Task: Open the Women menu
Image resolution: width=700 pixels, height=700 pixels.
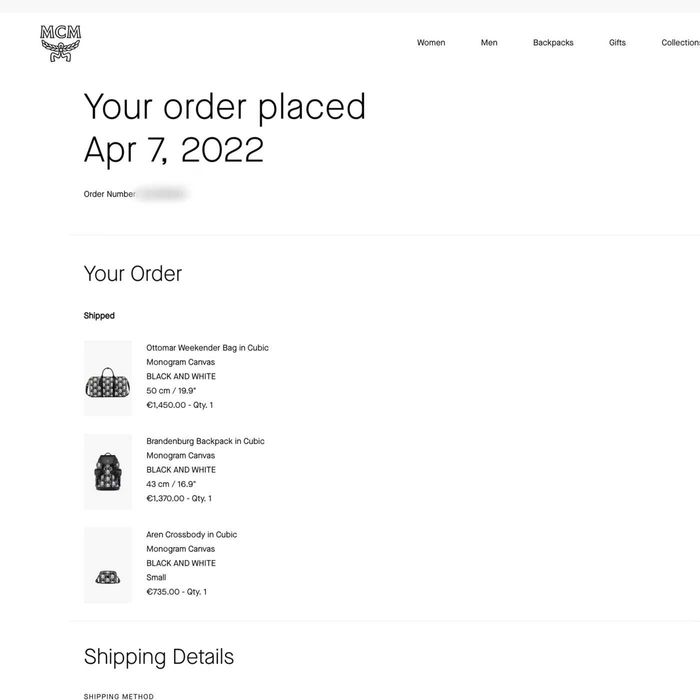Action: click(x=431, y=43)
